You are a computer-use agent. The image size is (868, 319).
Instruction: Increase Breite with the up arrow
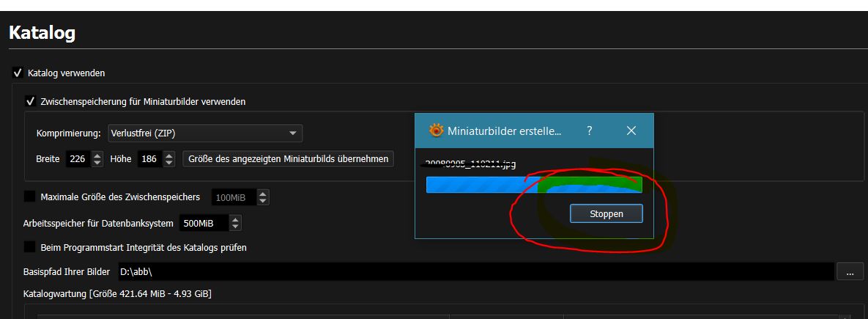pos(97,155)
